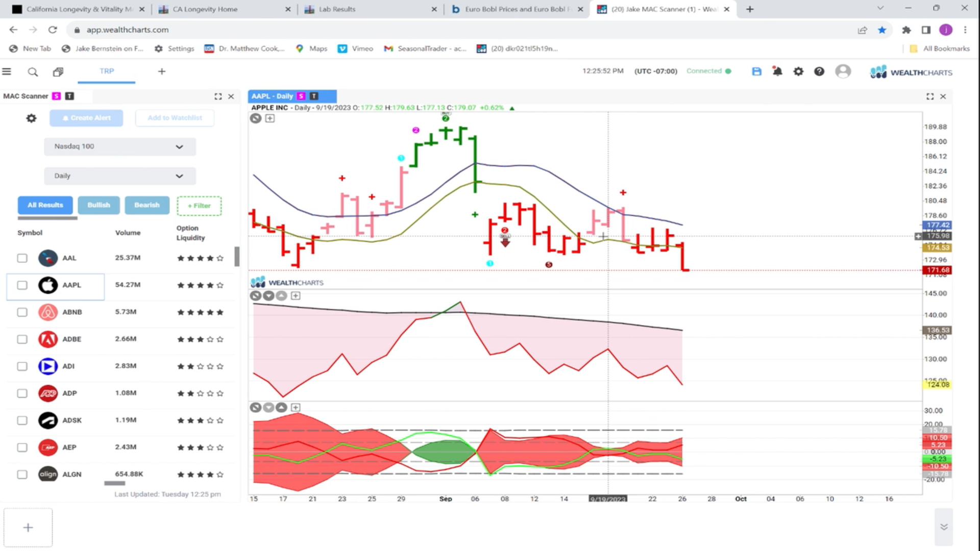Reload the browser page

tap(53, 30)
